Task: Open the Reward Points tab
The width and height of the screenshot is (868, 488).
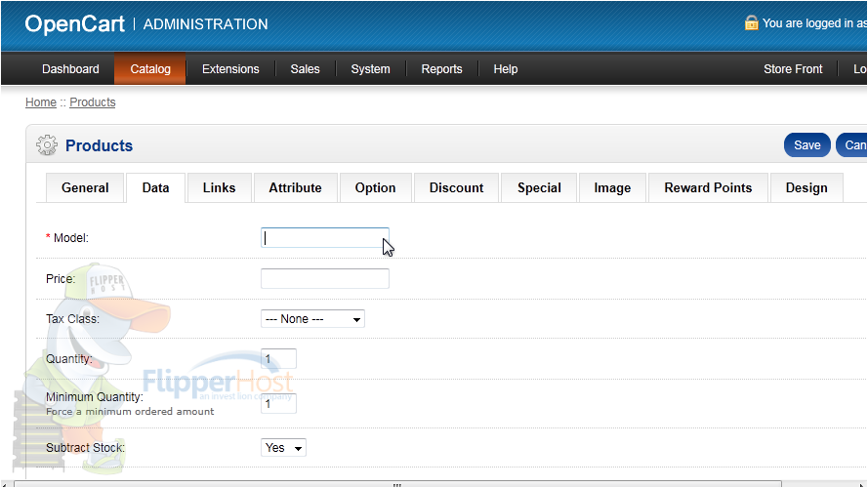Action: point(708,188)
